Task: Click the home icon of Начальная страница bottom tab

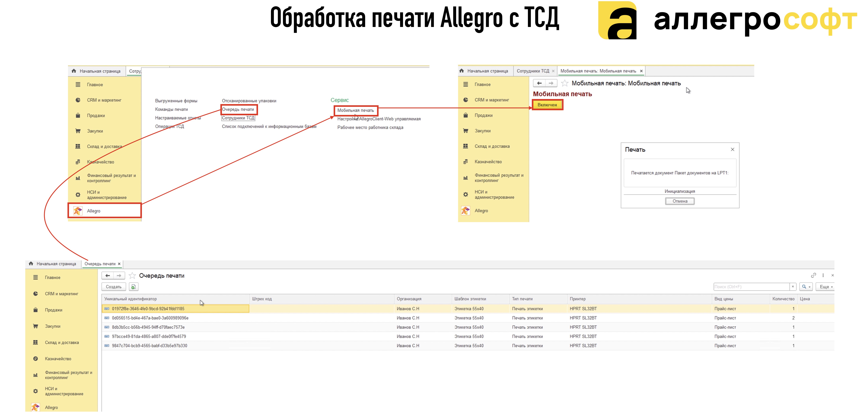Action: coord(31,263)
